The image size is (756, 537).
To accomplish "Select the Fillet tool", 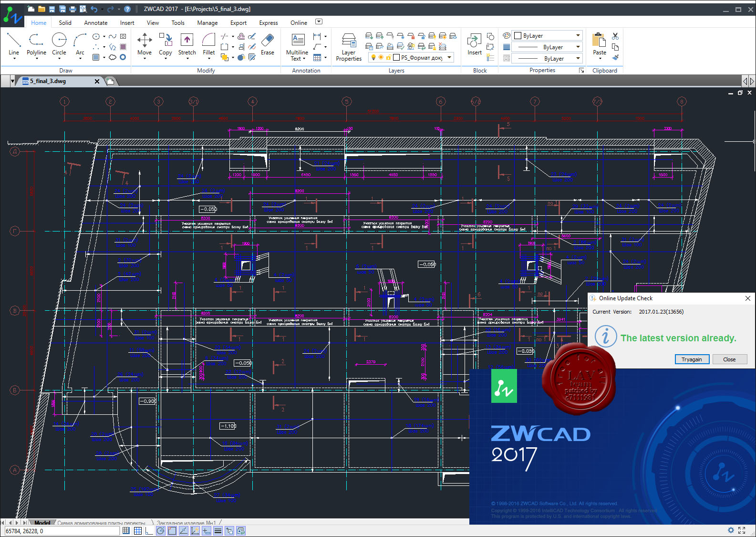I will [209, 44].
